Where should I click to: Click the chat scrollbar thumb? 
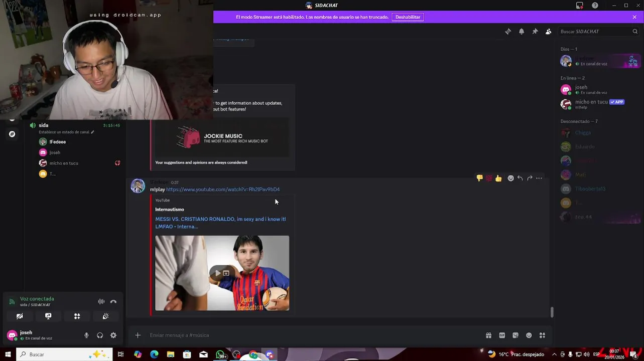tap(552, 312)
